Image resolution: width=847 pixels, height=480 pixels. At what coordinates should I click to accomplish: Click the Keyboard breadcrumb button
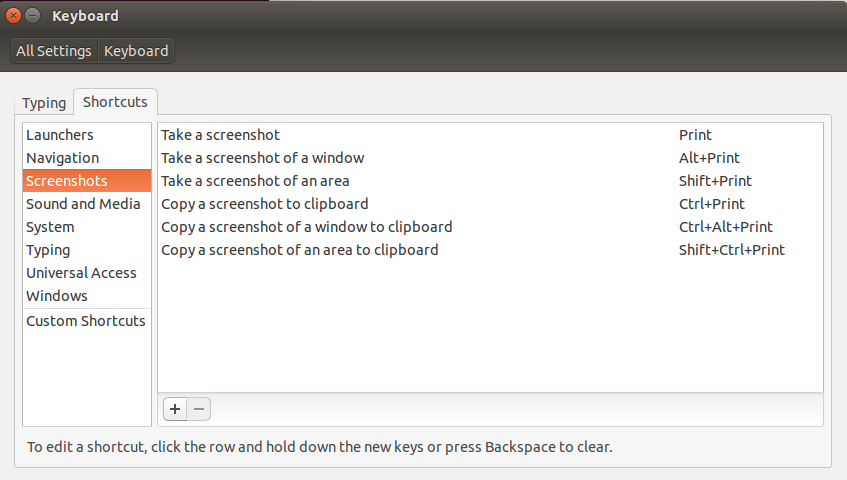[x=136, y=51]
